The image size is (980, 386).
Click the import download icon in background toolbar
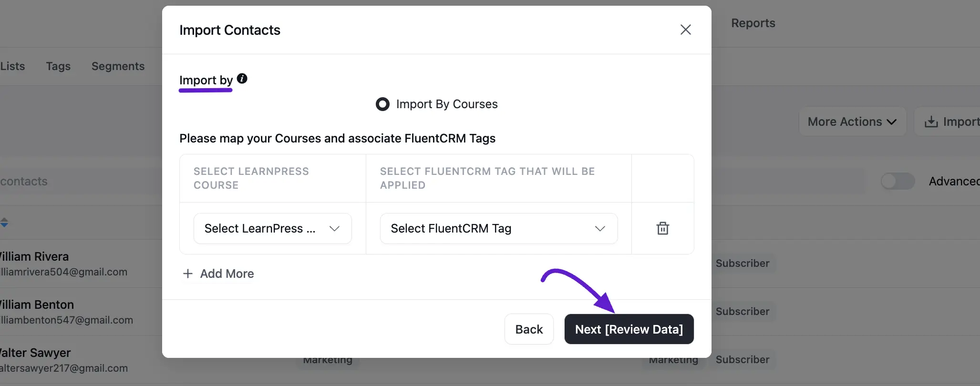coord(931,122)
